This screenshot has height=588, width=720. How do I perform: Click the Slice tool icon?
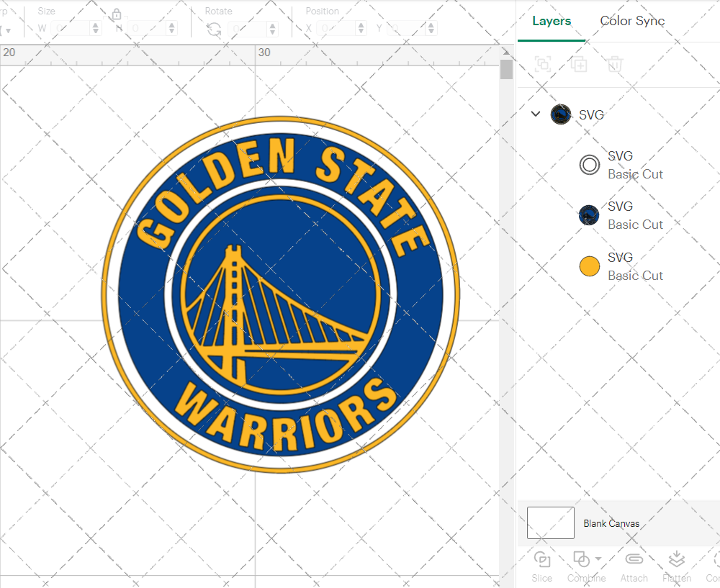542,559
